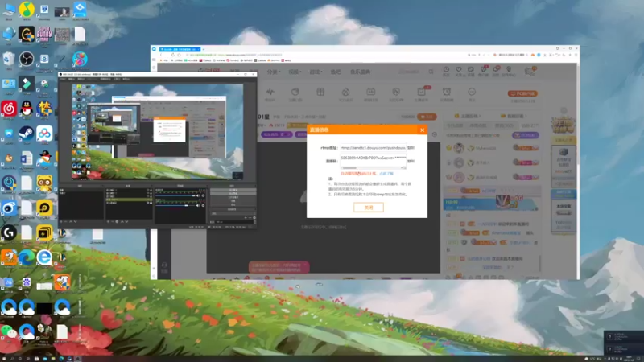Click the blue 点此了解 link in dialog
The image size is (644, 362).
tap(386, 174)
